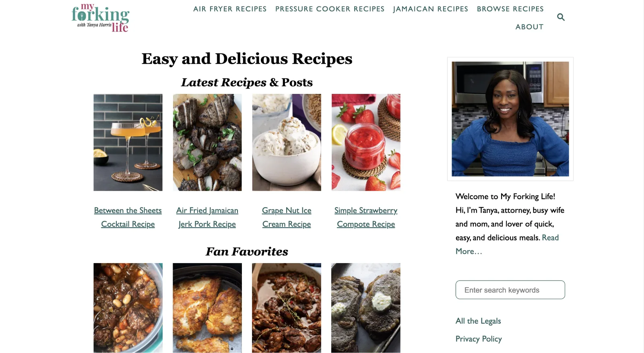
Task: Open Pressure Cooker Recipes menu
Action: coord(330,9)
